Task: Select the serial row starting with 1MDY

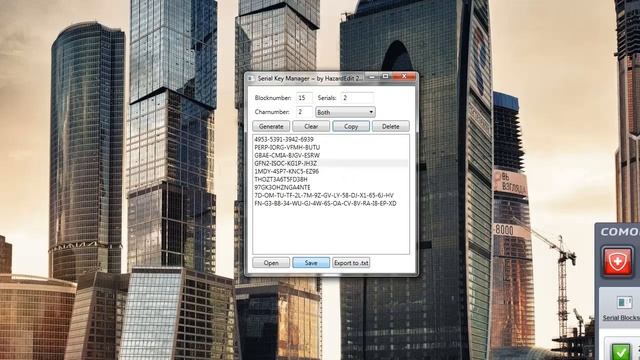Action: [x=331, y=171]
